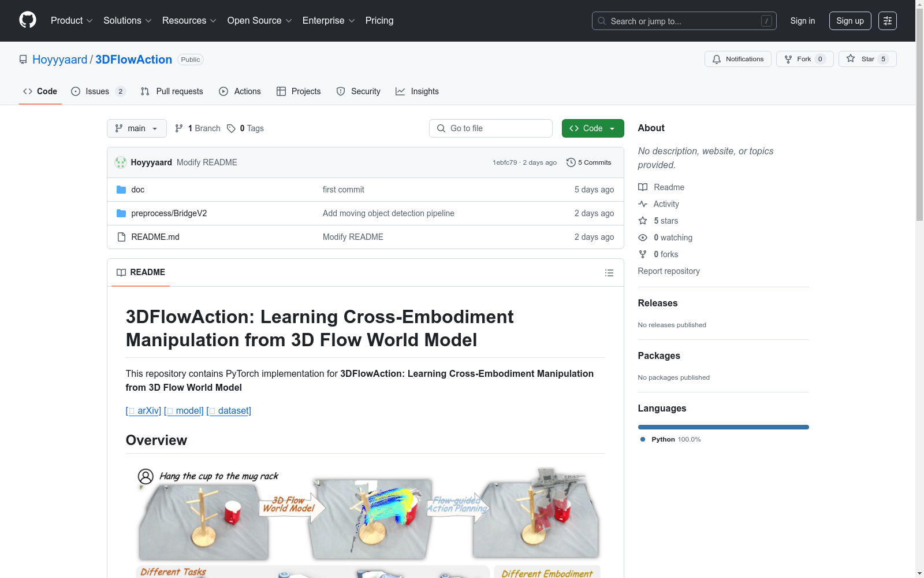Click the README.md file icon

pyautogui.click(x=121, y=237)
